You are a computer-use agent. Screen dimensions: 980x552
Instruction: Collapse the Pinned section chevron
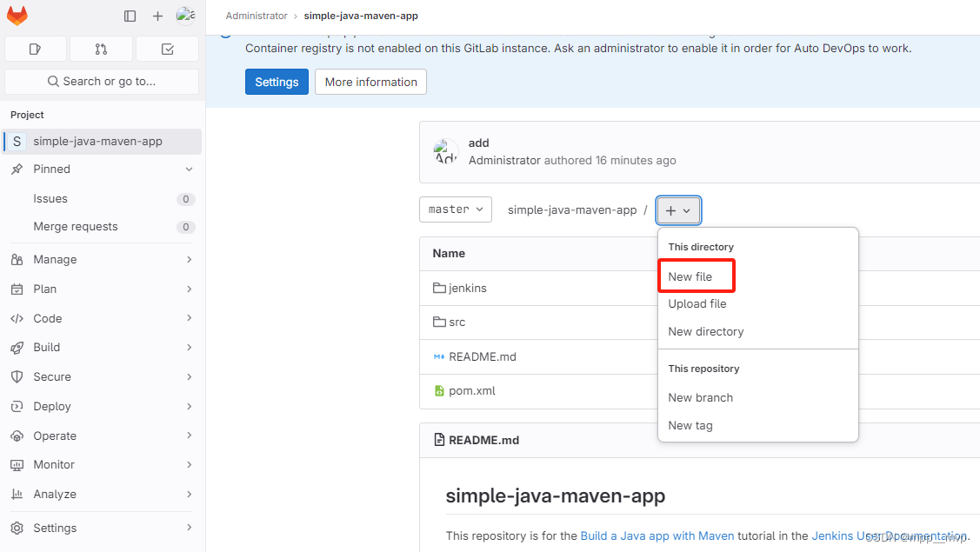pos(189,170)
